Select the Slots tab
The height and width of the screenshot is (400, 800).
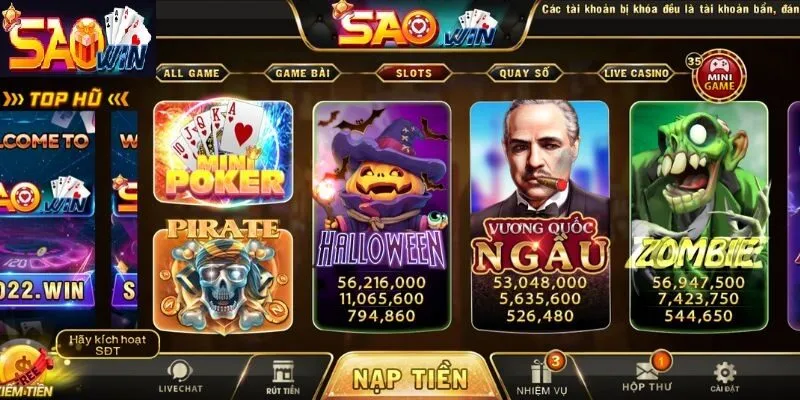pos(414,73)
